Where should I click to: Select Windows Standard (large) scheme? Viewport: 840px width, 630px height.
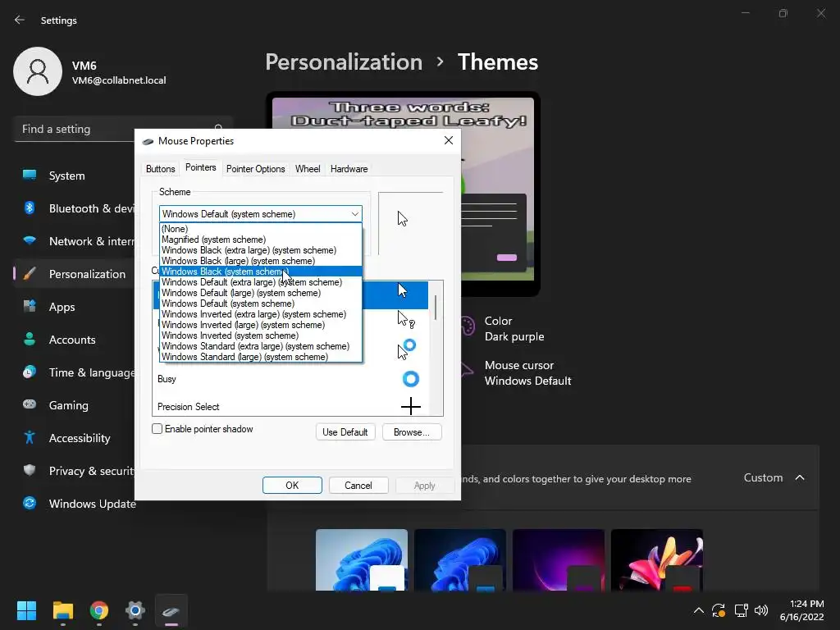(x=261, y=357)
